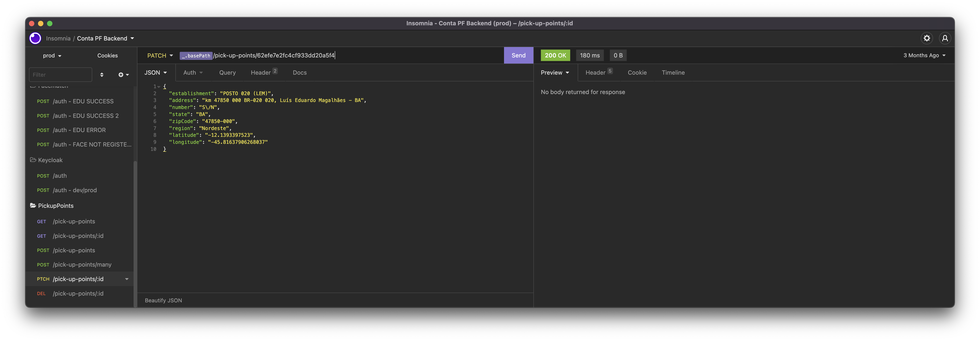
Task: Click the user account icon
Action: click(945, 38)
